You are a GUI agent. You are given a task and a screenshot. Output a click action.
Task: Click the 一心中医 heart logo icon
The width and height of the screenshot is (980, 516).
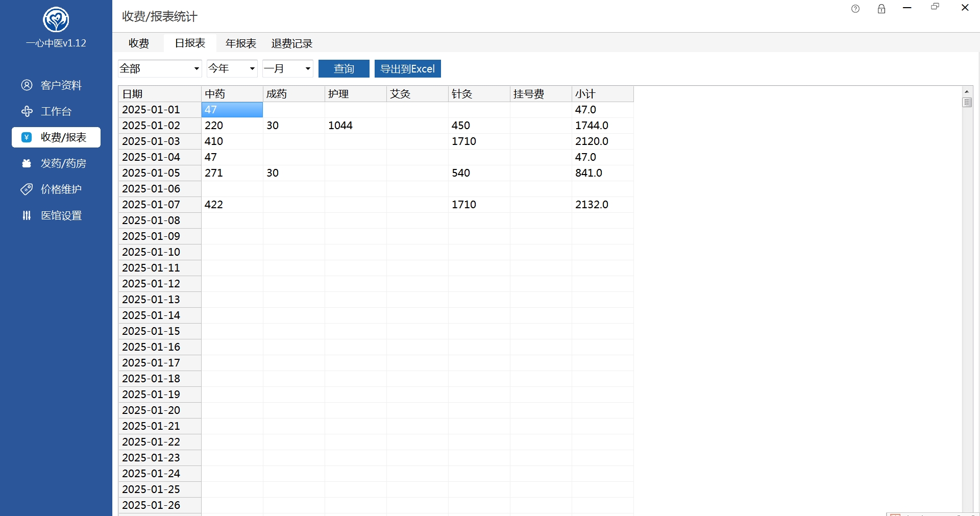(56, 20)
